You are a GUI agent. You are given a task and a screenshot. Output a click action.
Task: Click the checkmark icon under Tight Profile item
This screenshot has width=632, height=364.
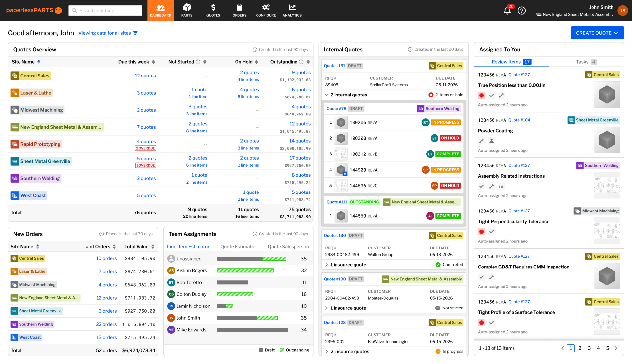coord(491,323)
